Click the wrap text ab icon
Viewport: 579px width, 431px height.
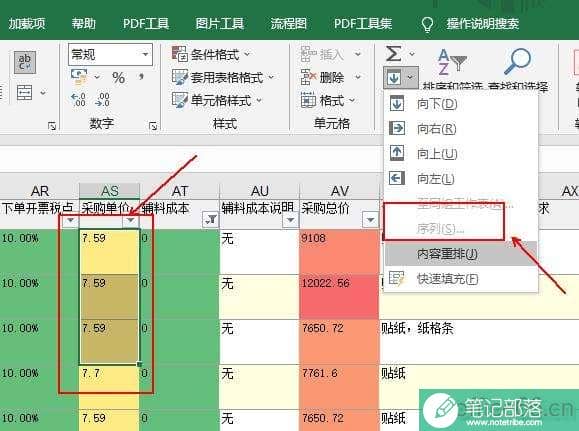(x=25, y=62)
